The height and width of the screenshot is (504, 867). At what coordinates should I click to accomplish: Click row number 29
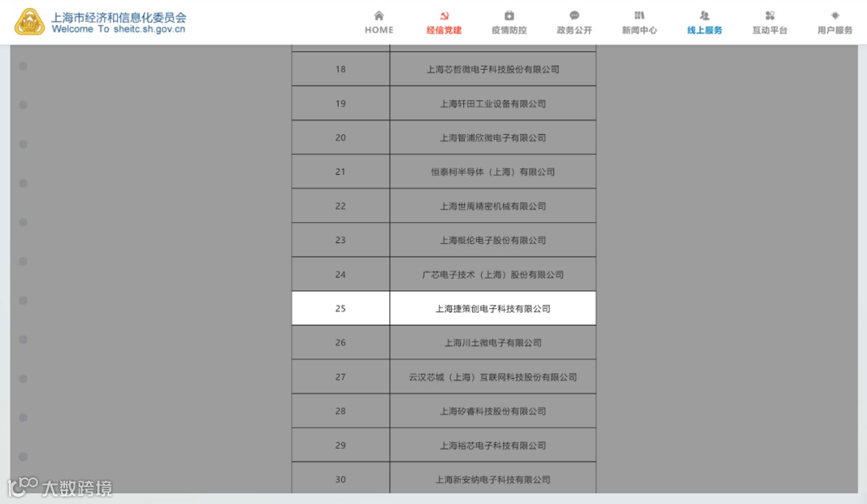point(340,445)
